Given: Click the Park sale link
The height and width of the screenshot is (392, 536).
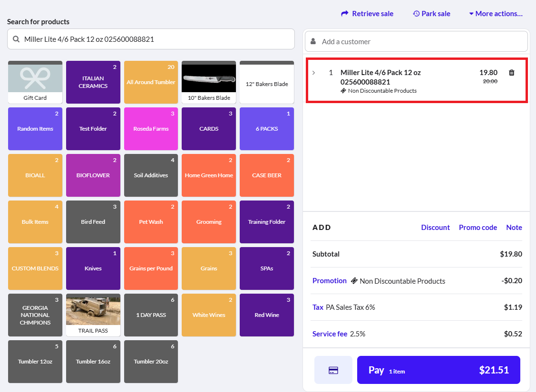Looking at the screenshot, I should click(431, 14).
